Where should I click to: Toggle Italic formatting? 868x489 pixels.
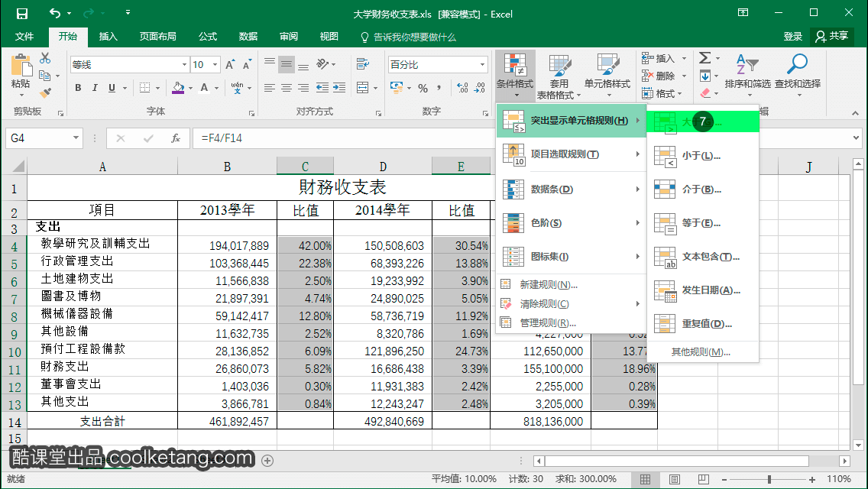point(95,88)
